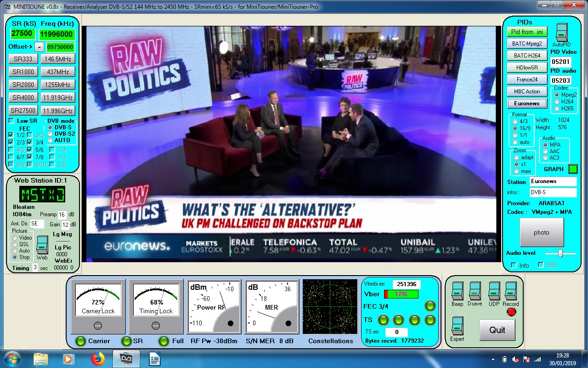This screenshot has height=368, width=588.
Task: Select DVB-S2 mode radio button
Action: pos(51,133)
